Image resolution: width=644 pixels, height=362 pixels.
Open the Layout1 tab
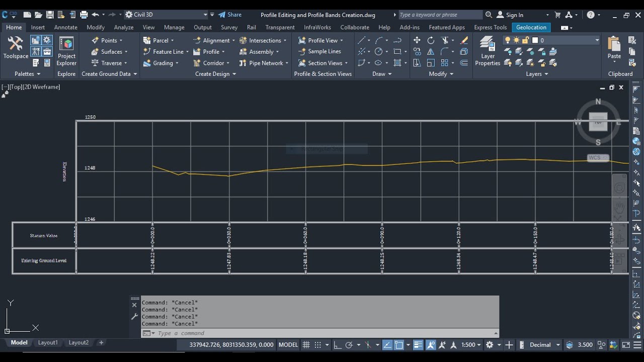click(48, 342)
